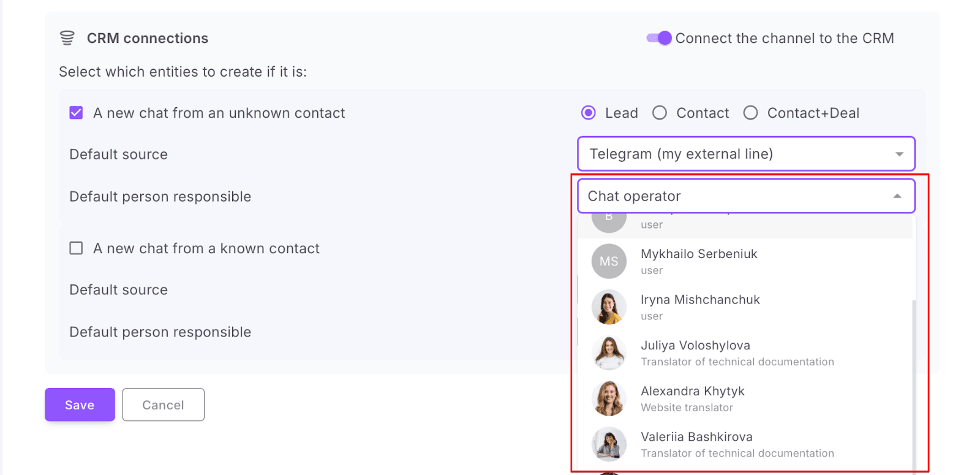Click Iryna Mishchanchuk's profile photo
Image resolution: width=980 pixels, height=475 pixels.
(609, 307)
